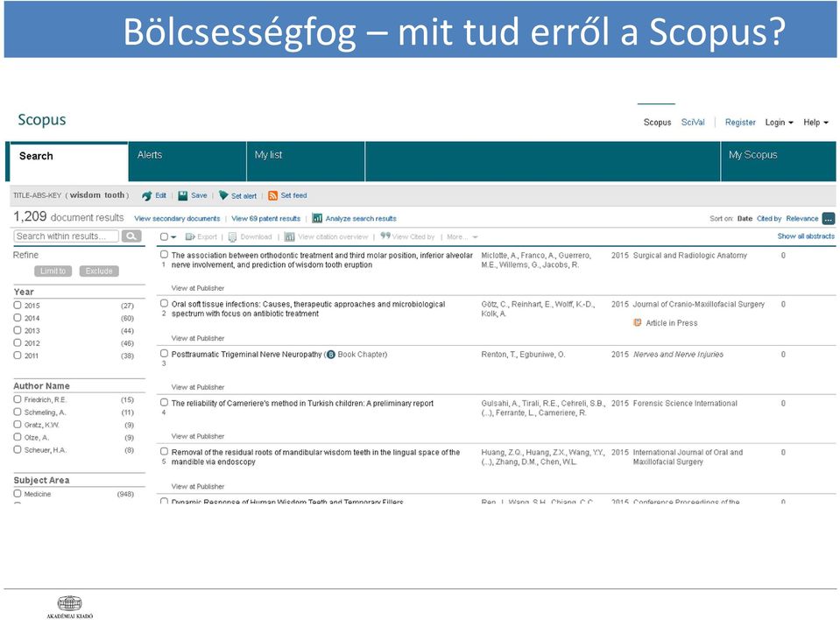This screenshot has width=840, height=620.
Task: Open the Surgical and Radiologic Anatomy journal link
Action: tap(690, 256)
